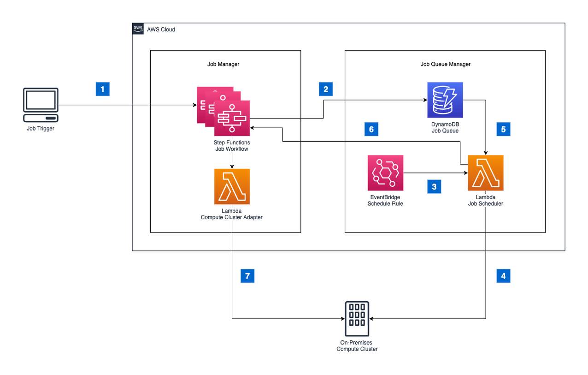Select the "Job Queue Manager" heading text
This screenshot has height=375, width=588.
[446, 65]
